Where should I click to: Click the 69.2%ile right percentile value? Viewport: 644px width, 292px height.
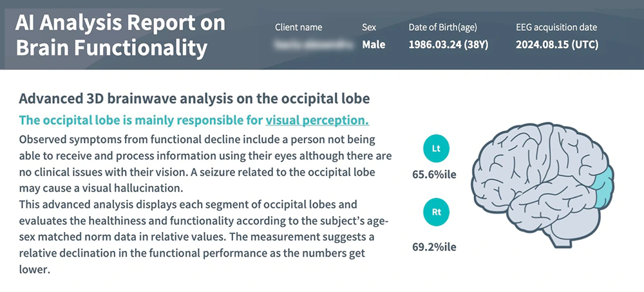tap(435, 246)
